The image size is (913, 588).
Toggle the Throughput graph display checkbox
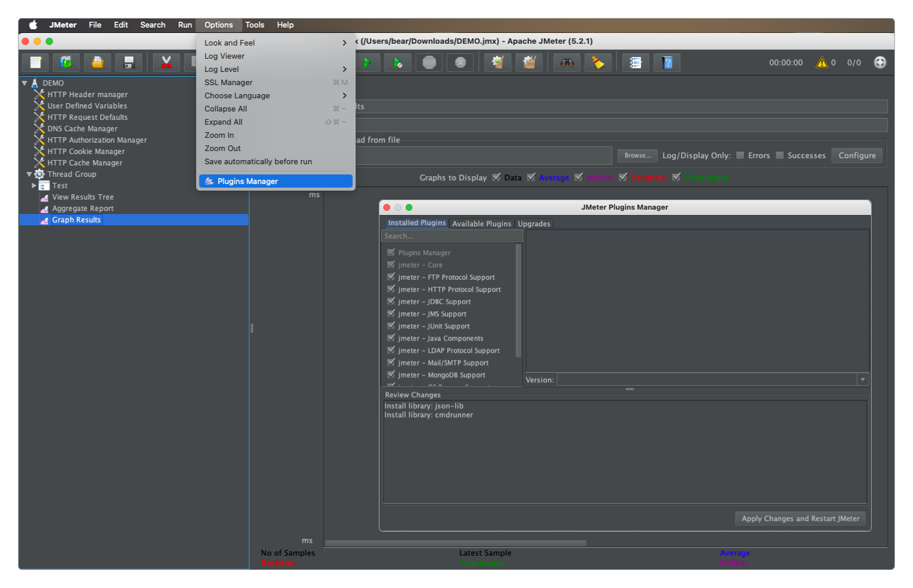coord(677,177)
